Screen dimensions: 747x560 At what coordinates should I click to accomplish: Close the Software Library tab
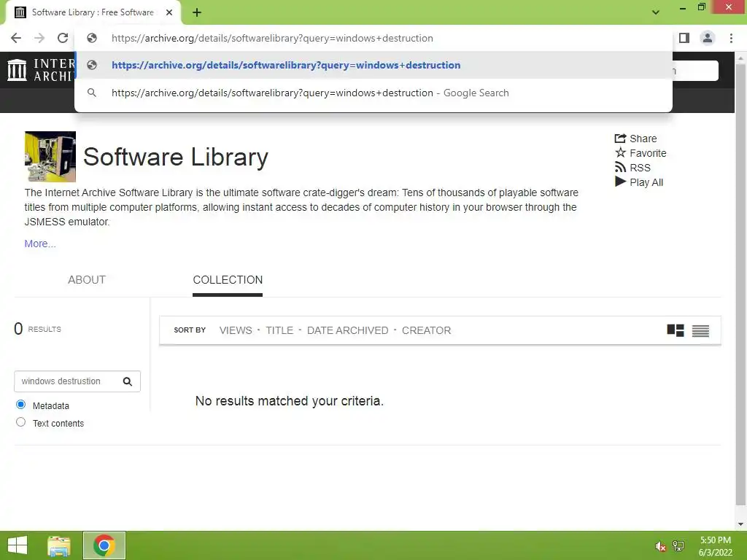pyautogui.click(x=169, y=13)
